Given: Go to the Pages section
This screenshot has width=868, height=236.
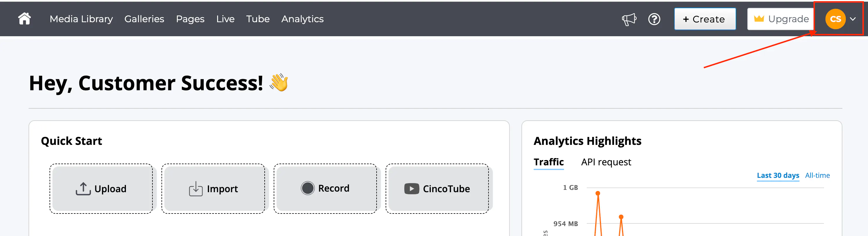Looking at the screenshot, I should (190, 19).
